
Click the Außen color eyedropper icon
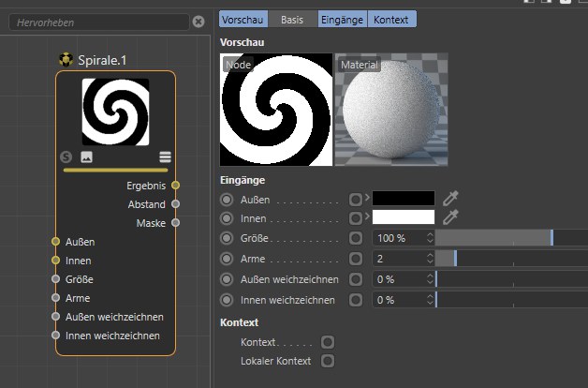pyautogui.click(x=451, y=198)
